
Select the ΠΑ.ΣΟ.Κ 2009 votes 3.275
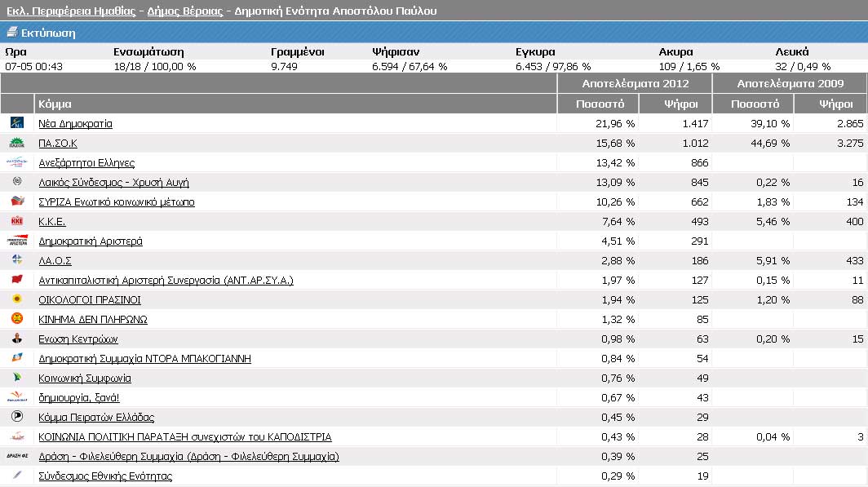point(850,143)
